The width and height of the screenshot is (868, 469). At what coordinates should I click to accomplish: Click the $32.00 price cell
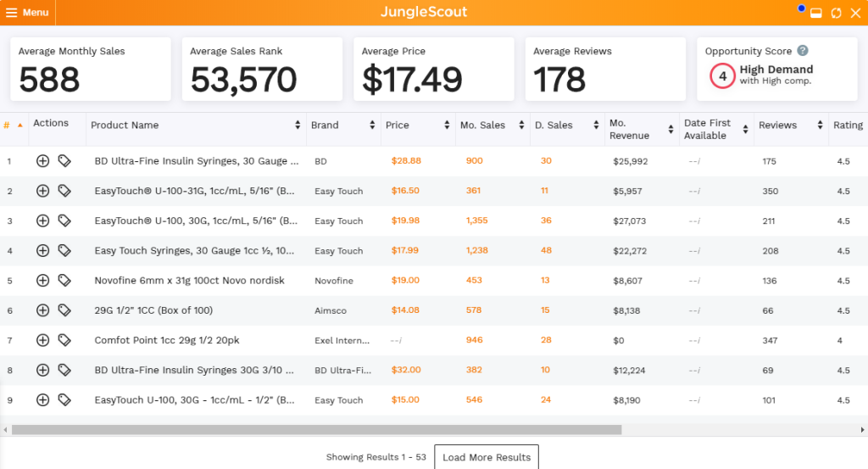[x=406, y=370]
